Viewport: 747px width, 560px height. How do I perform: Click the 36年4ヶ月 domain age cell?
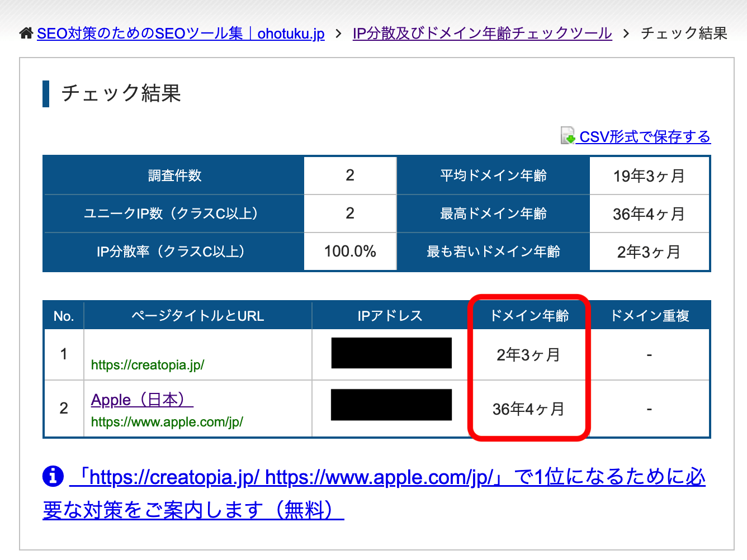click(529, 409)
